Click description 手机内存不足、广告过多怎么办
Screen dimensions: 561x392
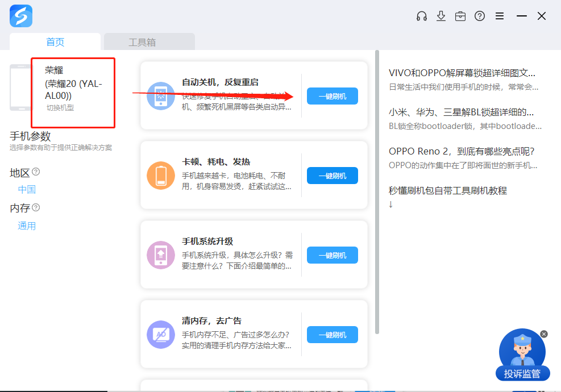[236, 340]
